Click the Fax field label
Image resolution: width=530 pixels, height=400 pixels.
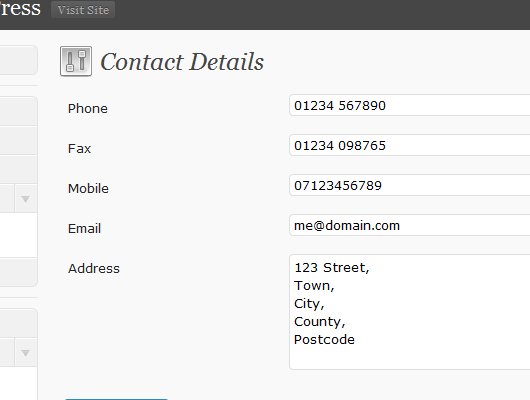[x=79, y=148]
